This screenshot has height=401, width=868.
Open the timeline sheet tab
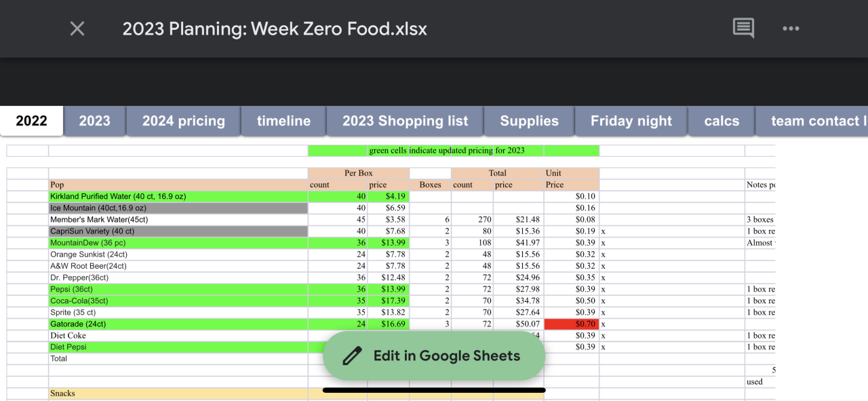tap(283, 121)
